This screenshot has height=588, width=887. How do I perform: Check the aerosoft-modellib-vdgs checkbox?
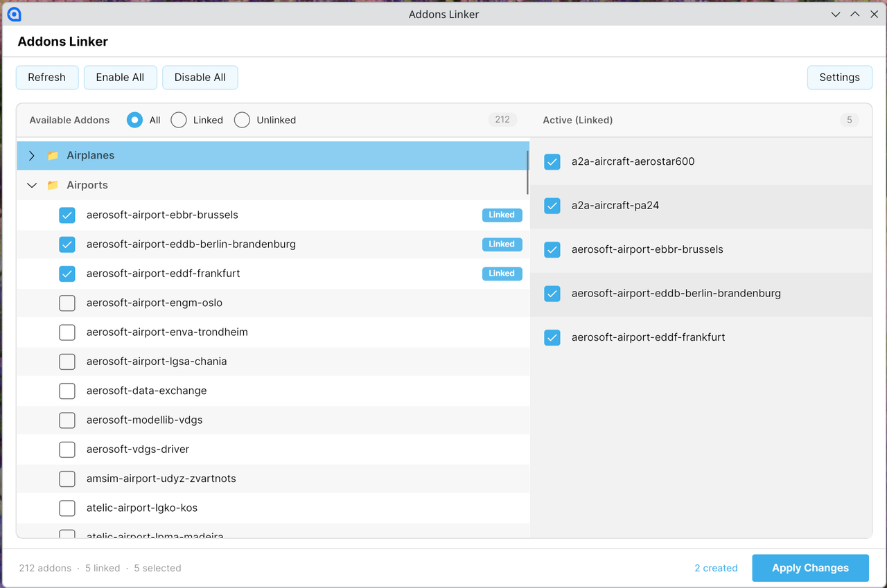tap(67, 420)
